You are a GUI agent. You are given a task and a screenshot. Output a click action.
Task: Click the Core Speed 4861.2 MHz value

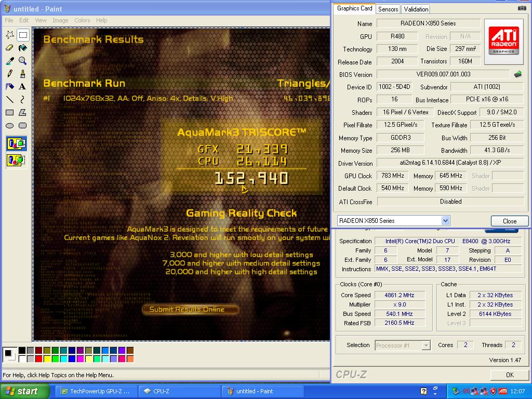tap(400, 295)
